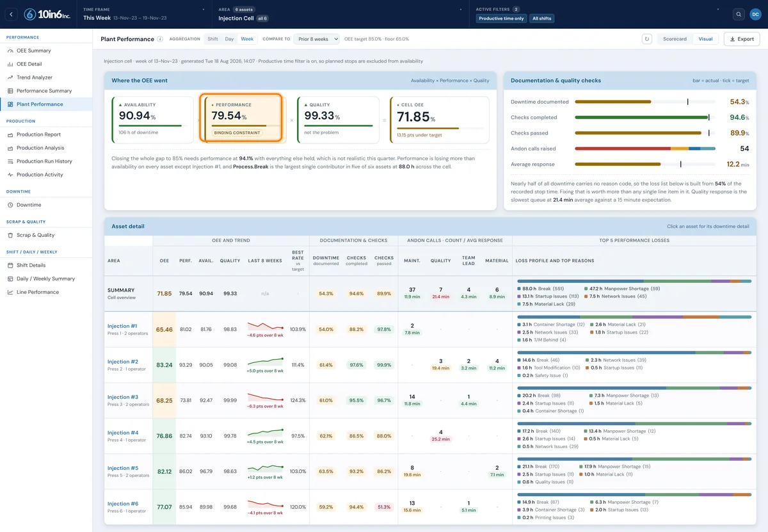Image resolution: width=768 pixels, height=532 pixels.
Task: Click Summary quality andon 21.4 min badge
Action: coord(440,297)
